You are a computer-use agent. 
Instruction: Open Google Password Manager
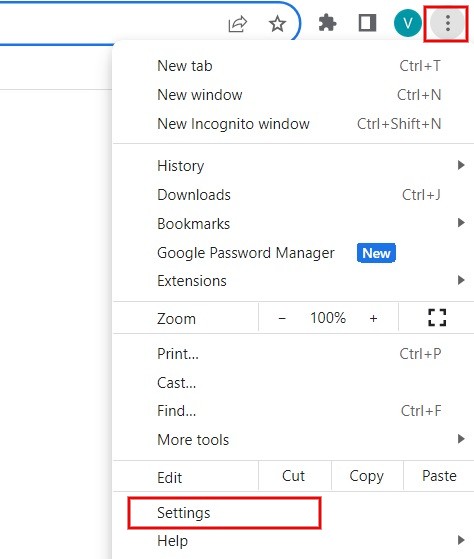pyautogui.click(x=294, y=253)
